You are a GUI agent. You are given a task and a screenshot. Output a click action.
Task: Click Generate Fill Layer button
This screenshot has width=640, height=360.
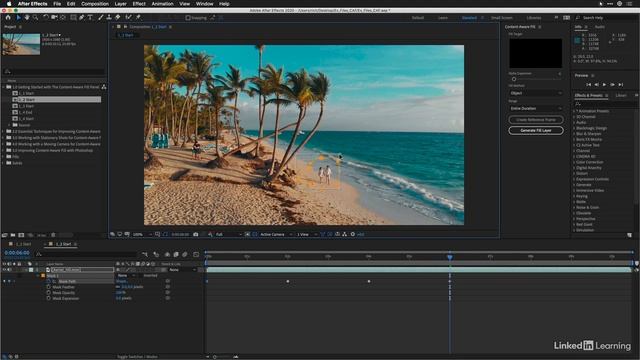[x=536, y=130]
